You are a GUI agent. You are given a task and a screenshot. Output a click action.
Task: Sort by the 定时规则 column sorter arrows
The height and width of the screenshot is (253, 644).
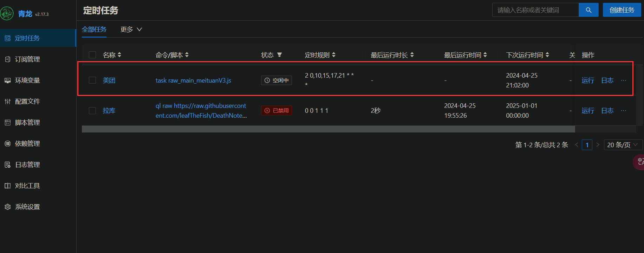[334, 55]
